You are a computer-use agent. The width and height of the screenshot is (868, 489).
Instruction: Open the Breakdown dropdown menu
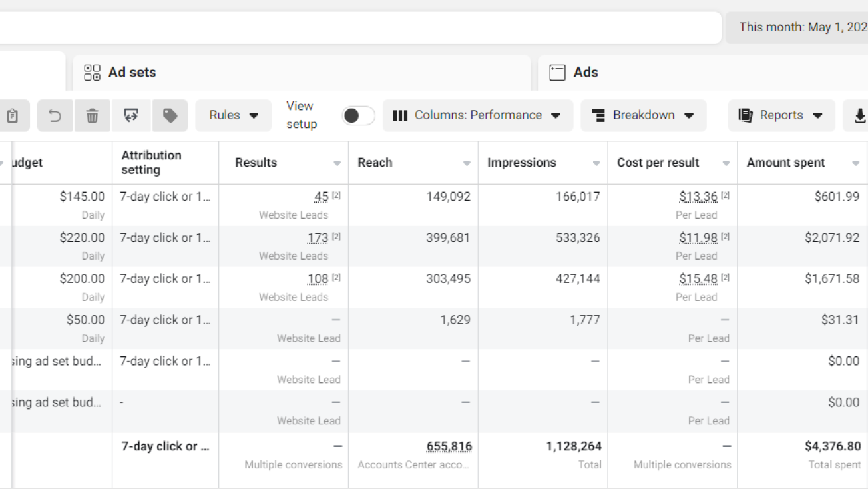click(643, 115)
